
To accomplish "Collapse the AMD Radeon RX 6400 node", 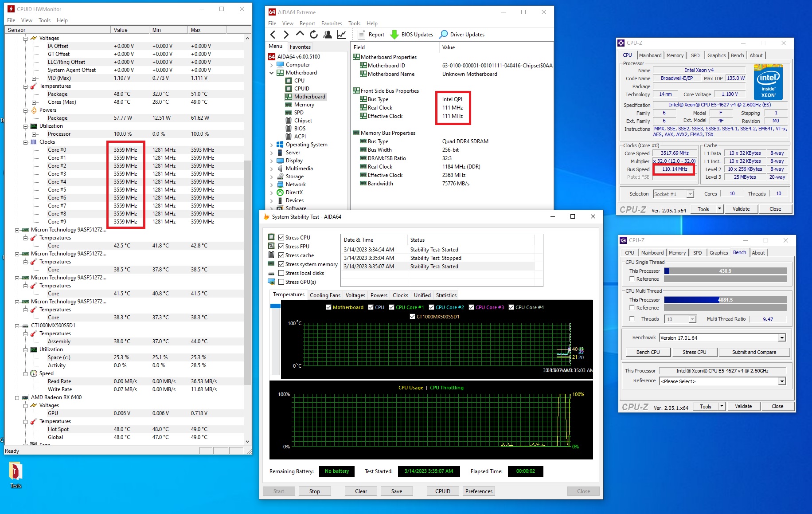I will pos(17,397).
